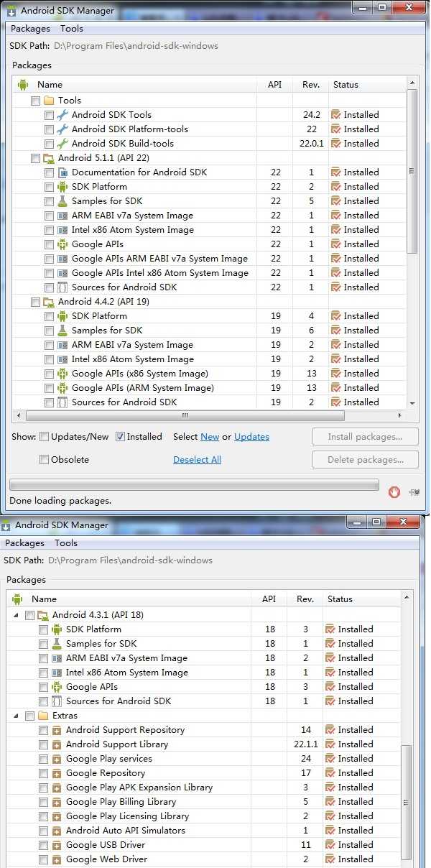Viewport: 431px width, 868px height.
Task: Tick the Google Repository checkbox
Action: tap(43, 773)
